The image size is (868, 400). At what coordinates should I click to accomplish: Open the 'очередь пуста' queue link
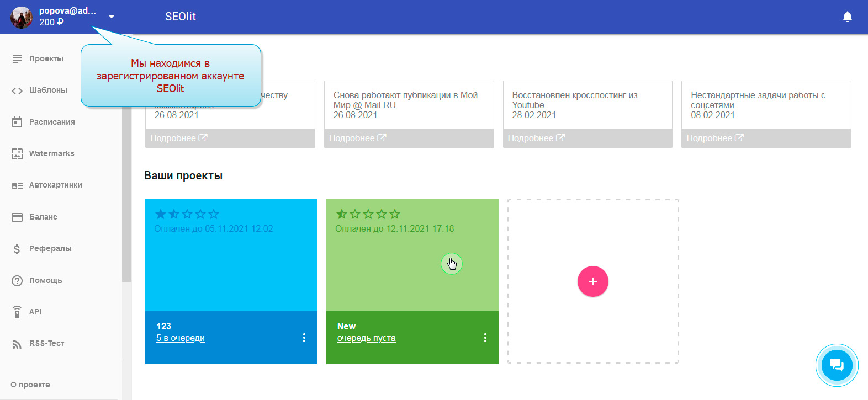click(366, 338)
